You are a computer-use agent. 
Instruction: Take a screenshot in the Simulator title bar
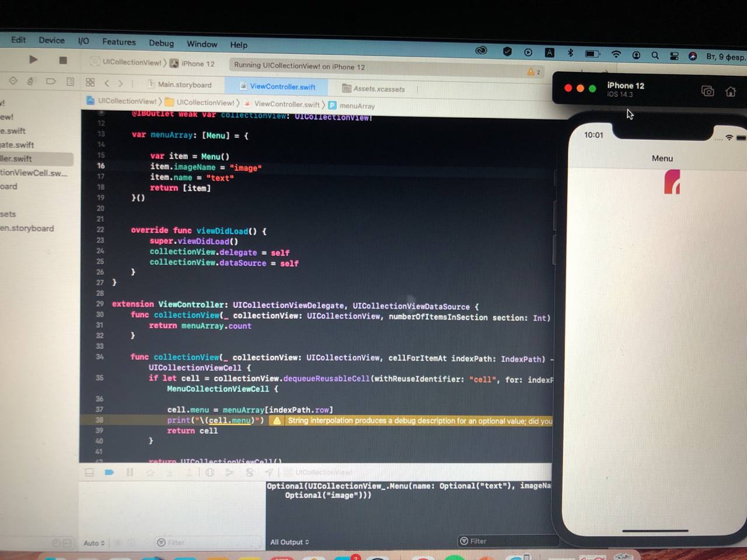pos(707,91)
